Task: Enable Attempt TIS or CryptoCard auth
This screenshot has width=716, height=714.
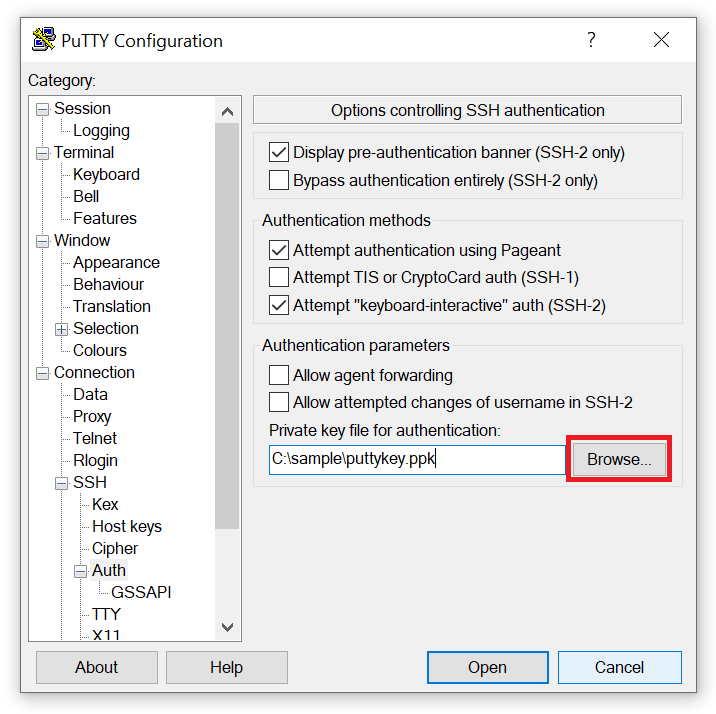Action: point(279,278)
